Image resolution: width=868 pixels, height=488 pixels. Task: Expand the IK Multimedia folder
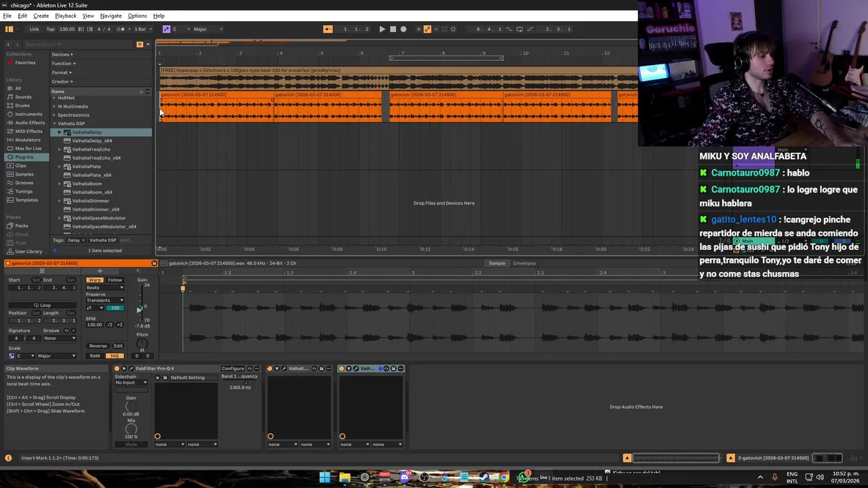click(54, 106)
